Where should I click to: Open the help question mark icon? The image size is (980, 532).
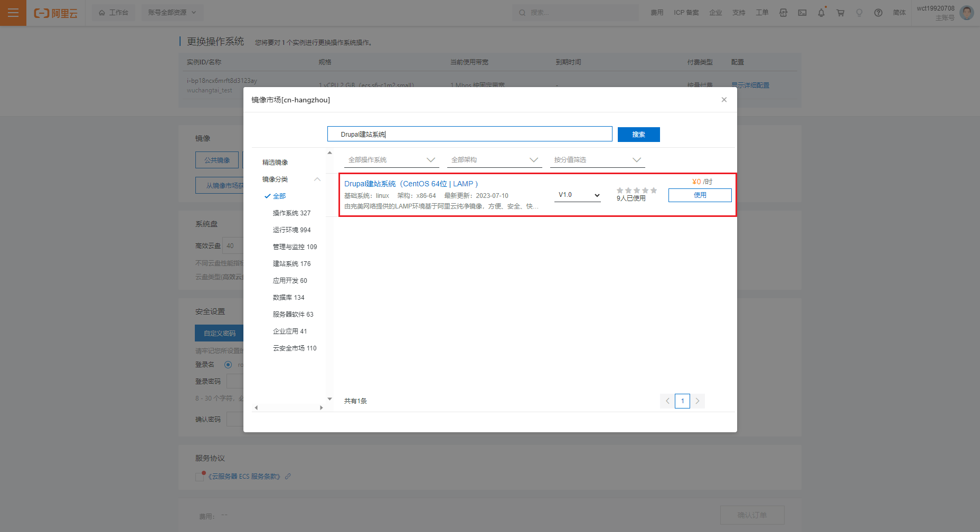pos(878,13)
